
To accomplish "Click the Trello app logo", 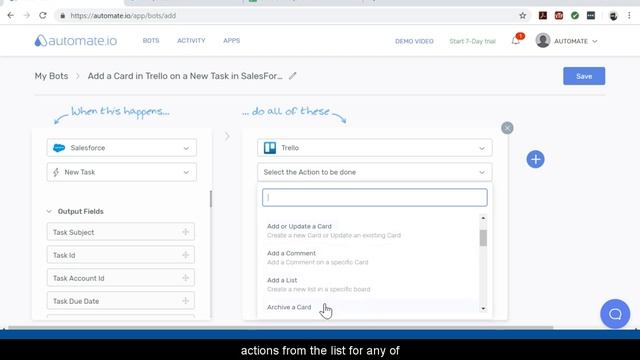I will pyautogui.click(x=270, y=148).
